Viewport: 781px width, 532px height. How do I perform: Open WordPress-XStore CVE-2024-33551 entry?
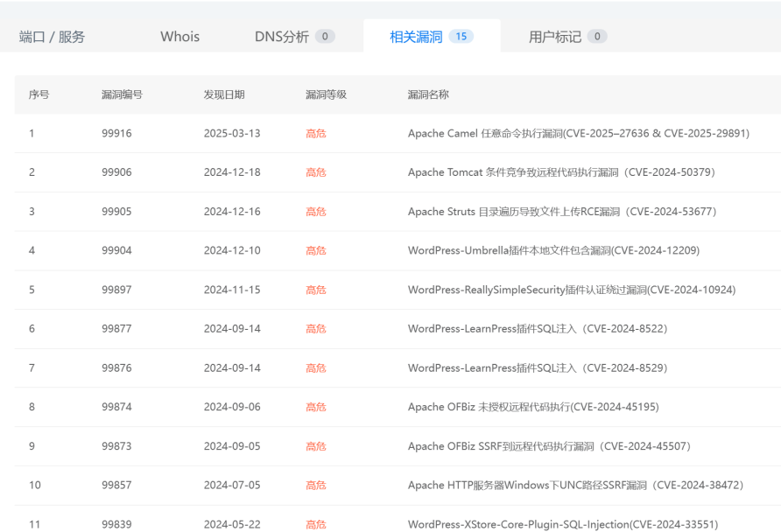(x=563, y=524)
